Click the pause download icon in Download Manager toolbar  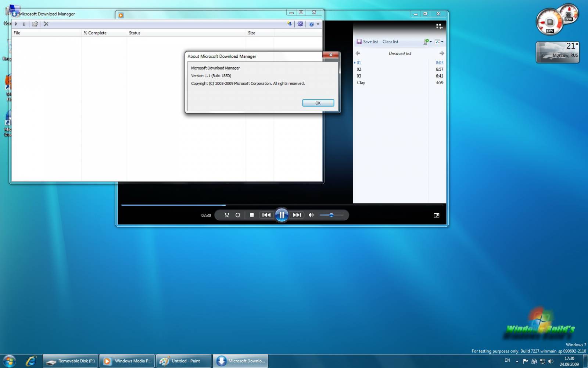pos(24,24)
